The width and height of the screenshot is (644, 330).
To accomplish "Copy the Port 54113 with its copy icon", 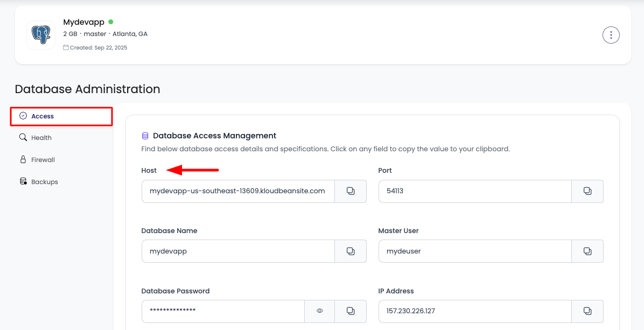I will (587, 191).
